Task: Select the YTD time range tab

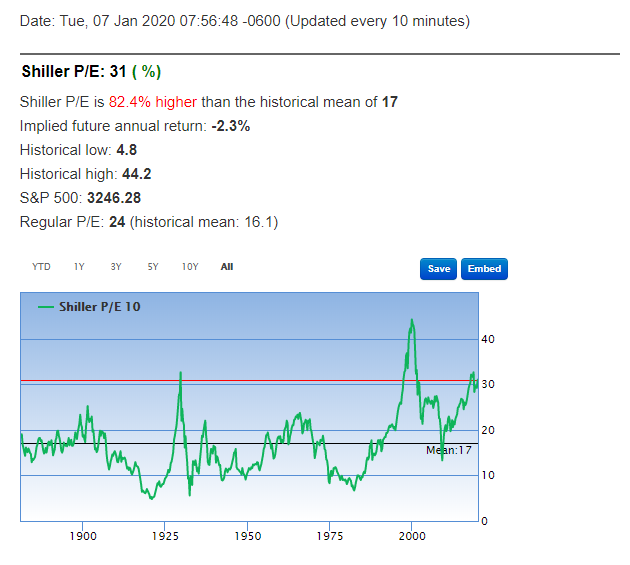Action: coord(41,267)
